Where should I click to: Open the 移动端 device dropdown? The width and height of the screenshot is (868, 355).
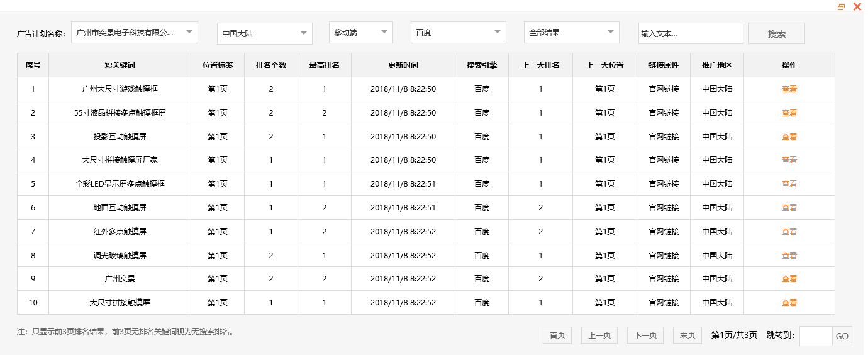coord(361,32)
